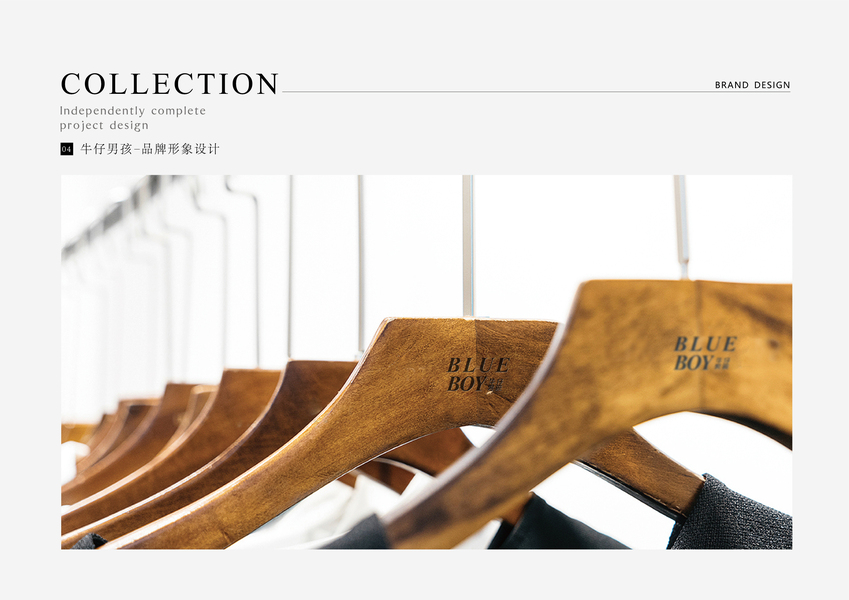Click the metal hook above right hanger
This screenshot has height=600, width=849.
[x=681, y=226]
